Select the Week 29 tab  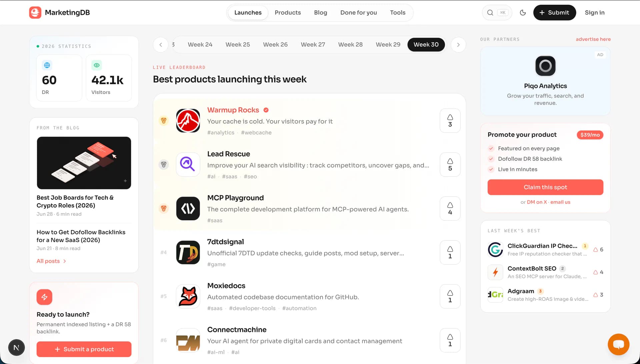388,45
